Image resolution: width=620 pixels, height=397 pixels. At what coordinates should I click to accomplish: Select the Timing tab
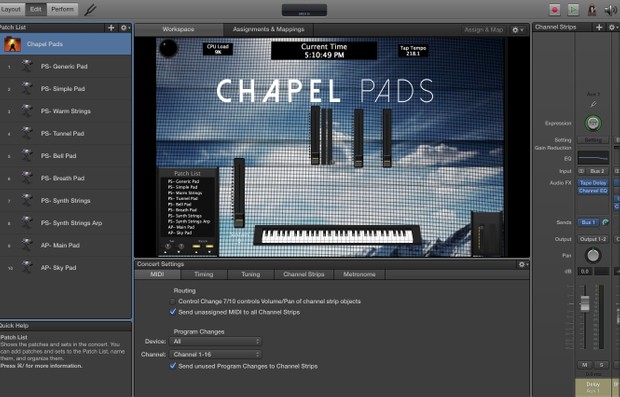(204, 274)
